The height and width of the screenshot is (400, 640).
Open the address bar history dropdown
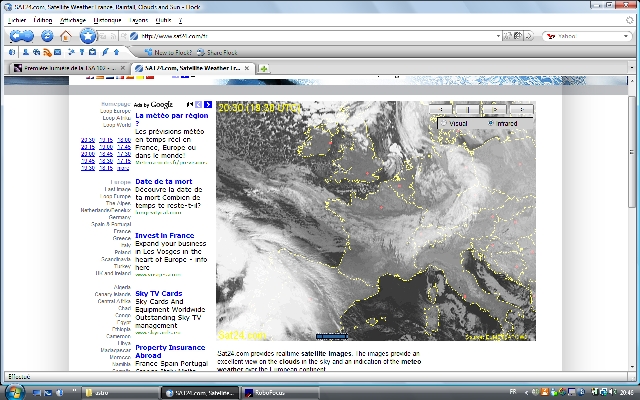tap(498, 36)
